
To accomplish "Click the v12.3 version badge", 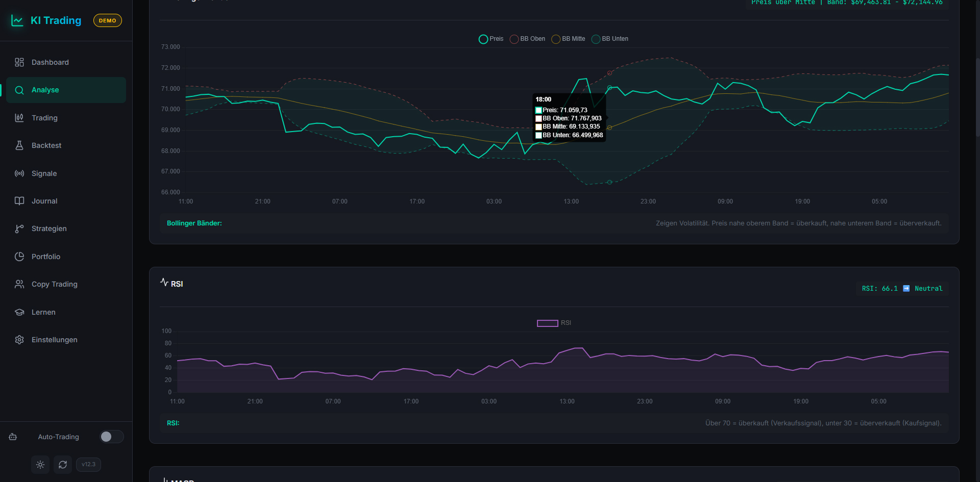I will 88,465.
